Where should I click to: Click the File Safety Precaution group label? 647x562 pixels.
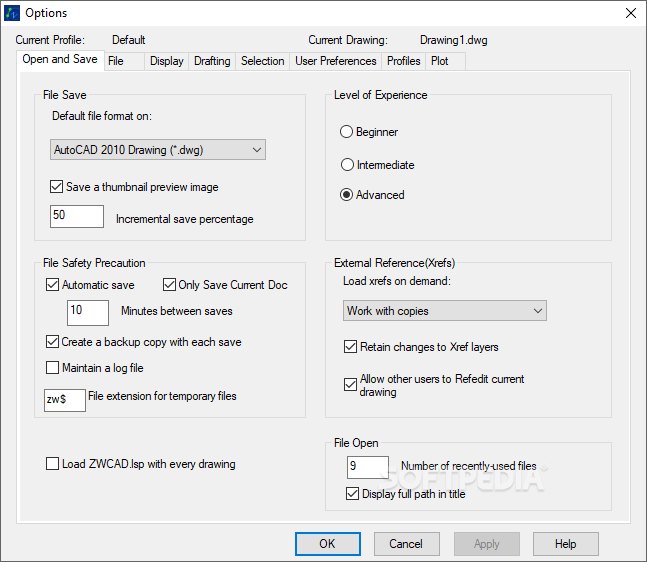point(94,263)
